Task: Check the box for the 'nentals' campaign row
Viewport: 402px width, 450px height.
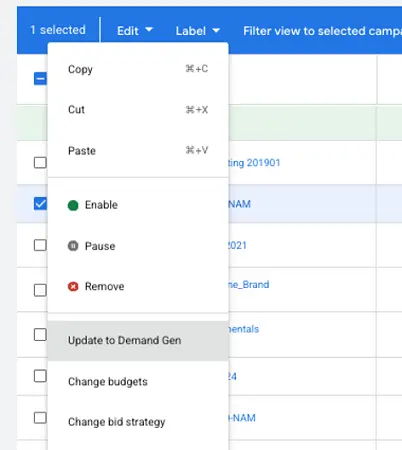Action: 40,335
